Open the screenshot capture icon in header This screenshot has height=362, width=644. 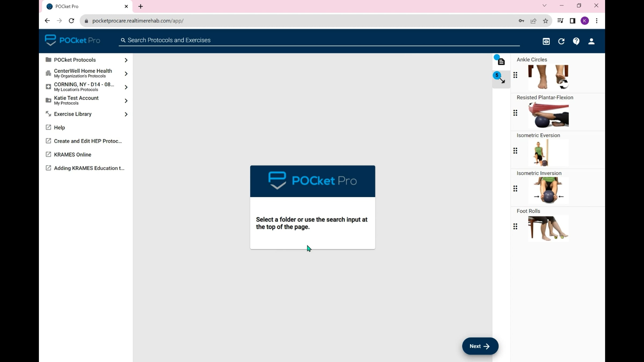click(546, 41)
